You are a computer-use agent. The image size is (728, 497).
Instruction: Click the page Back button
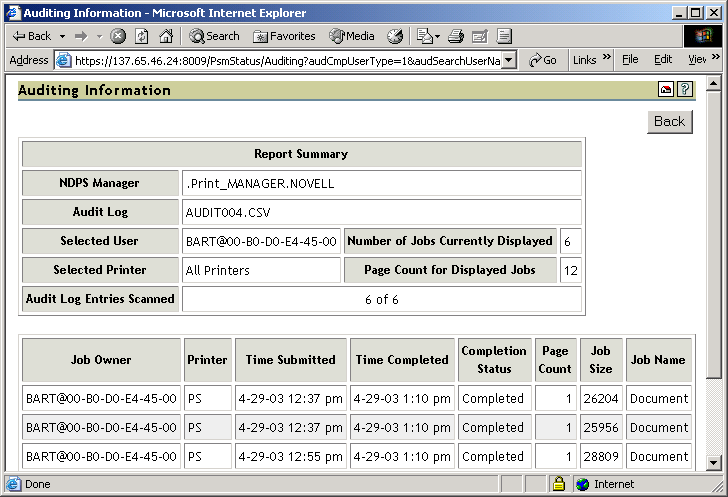(x=670, y=122)
